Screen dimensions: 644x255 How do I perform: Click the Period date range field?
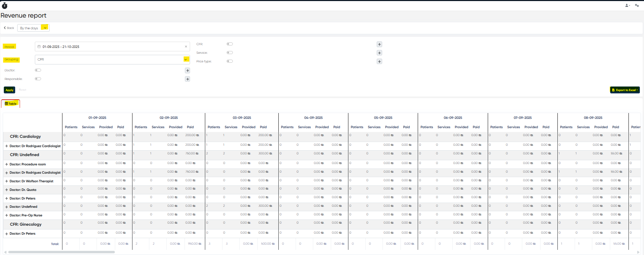pyautogui.click(x=110, y=47)
